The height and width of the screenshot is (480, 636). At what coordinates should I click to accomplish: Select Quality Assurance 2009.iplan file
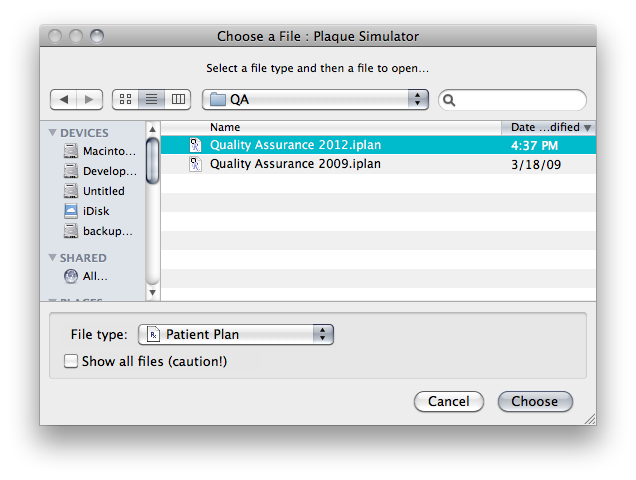[378, 164]
